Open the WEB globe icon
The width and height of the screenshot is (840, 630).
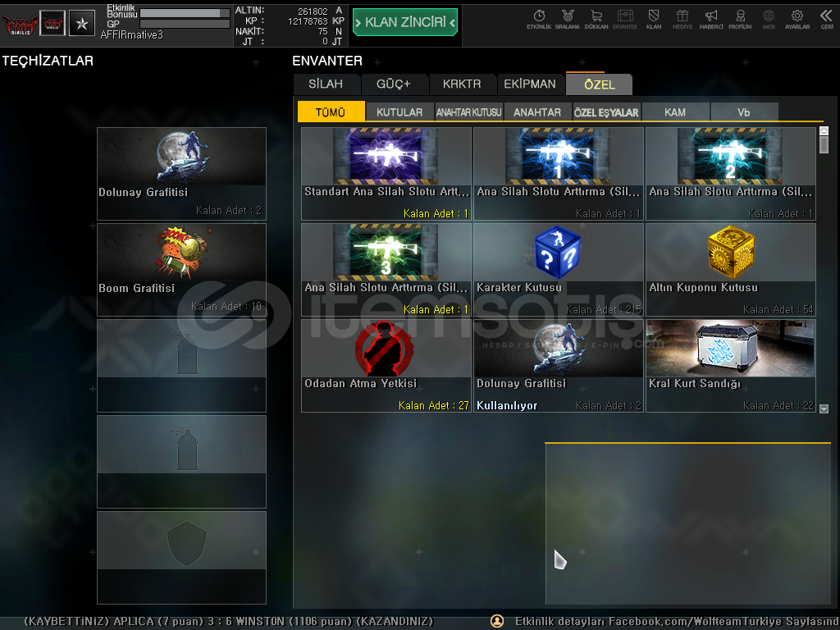pos(768,20)
